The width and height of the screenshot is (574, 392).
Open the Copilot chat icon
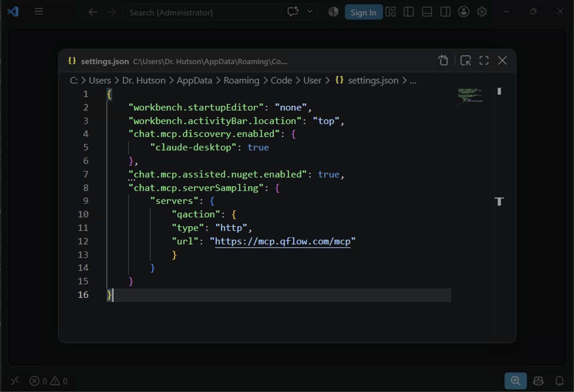[293, 12]
